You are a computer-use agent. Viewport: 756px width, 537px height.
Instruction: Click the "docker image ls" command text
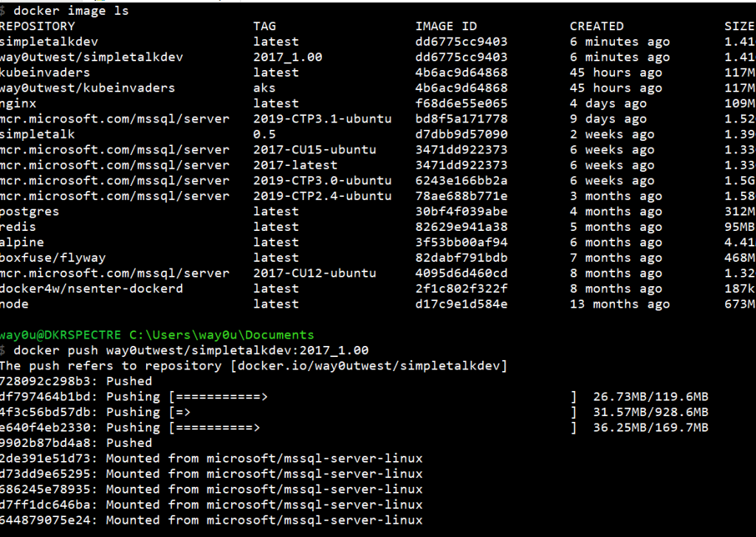coord(71,11)
